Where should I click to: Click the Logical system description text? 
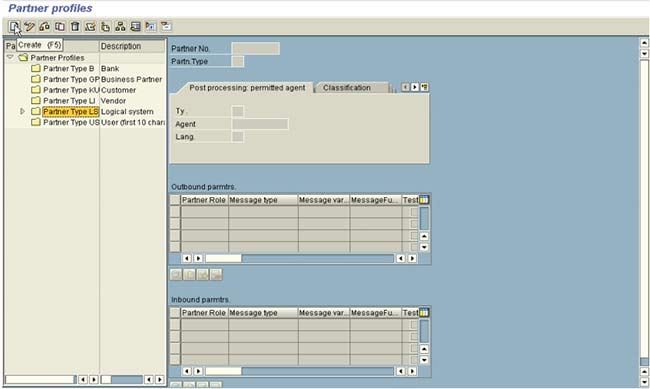point(127,112)
